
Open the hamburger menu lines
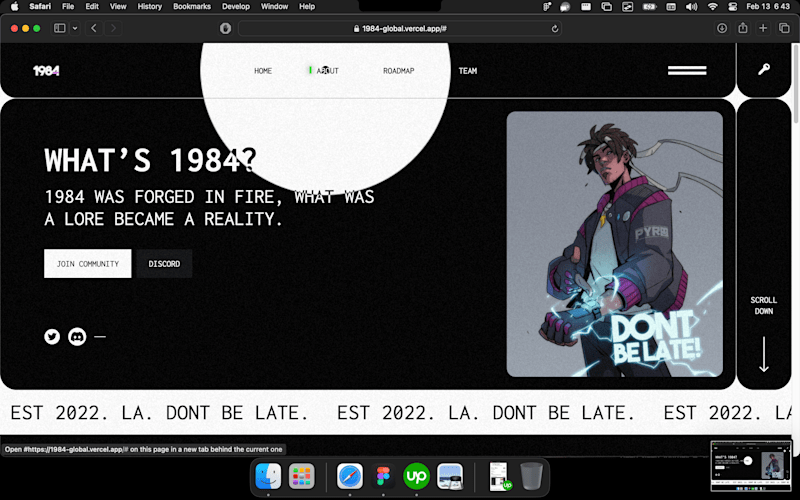tap(687, 70)
